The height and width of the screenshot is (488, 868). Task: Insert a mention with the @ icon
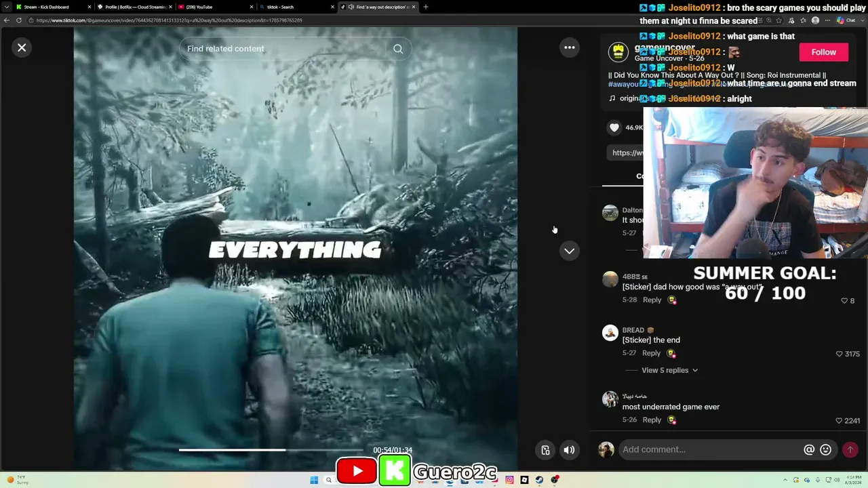tap(809, 449)
